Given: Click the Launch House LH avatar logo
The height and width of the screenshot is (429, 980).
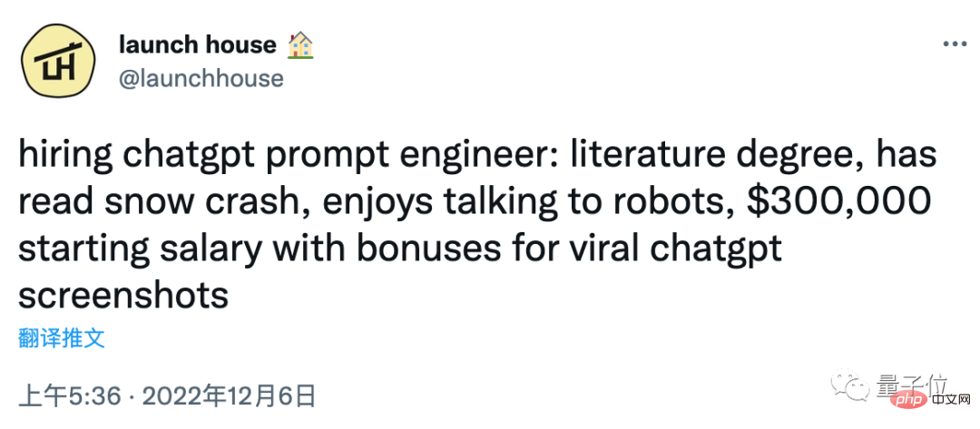Looking at the screenshot, I should (x=57, y=62).
